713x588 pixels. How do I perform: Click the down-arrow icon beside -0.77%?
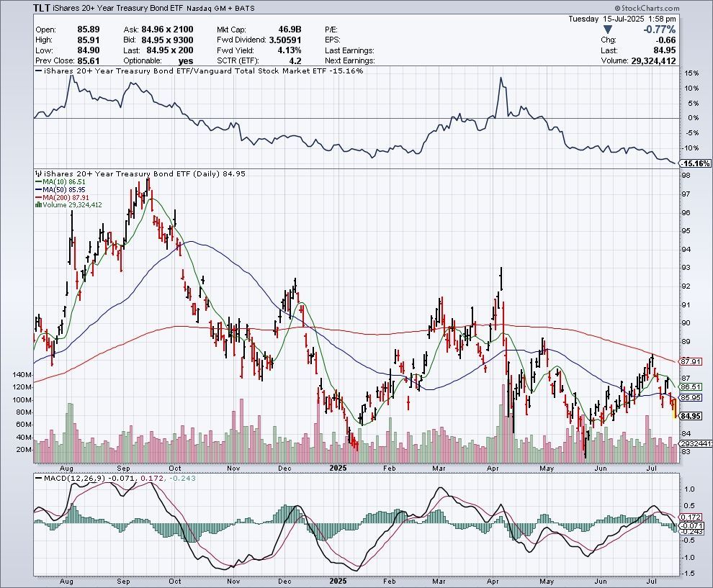click(x=608, y=30)
